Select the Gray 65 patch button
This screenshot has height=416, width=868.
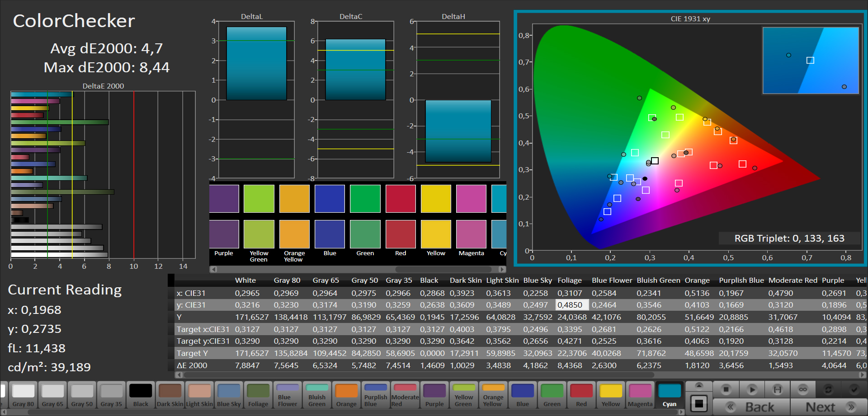coord(52,395)
